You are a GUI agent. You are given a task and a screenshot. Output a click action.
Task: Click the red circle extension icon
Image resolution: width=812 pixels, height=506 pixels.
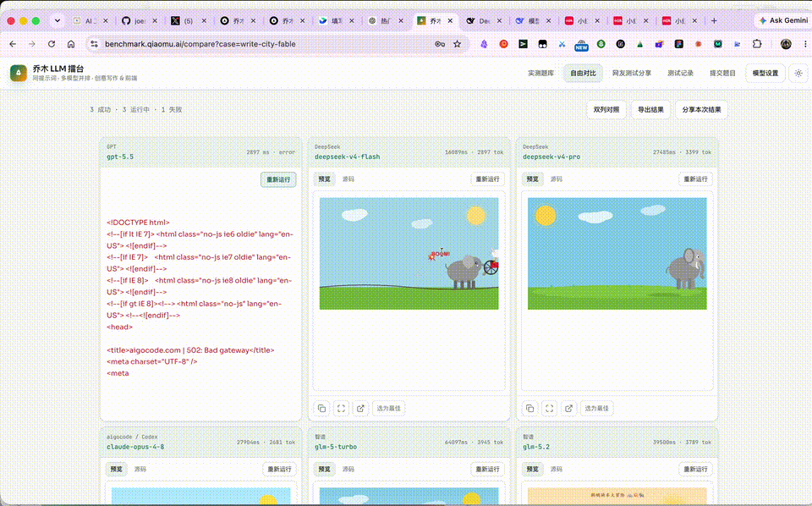[503, 44]
